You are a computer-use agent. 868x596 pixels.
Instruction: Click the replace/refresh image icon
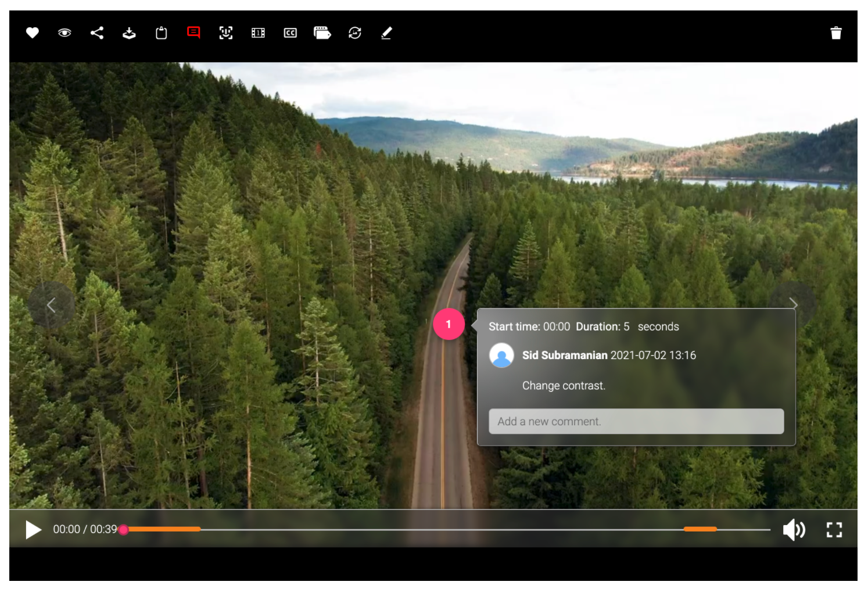[x=355, y=33]
